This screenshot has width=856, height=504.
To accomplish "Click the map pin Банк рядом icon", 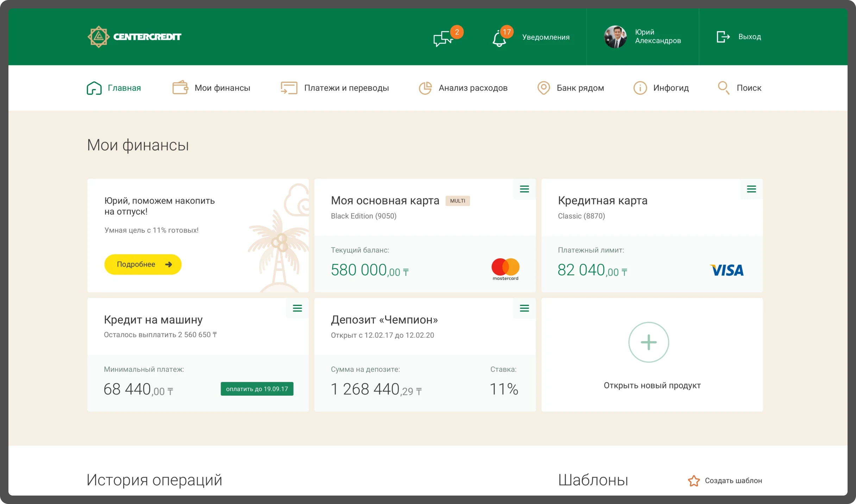I will pos(543,88).
